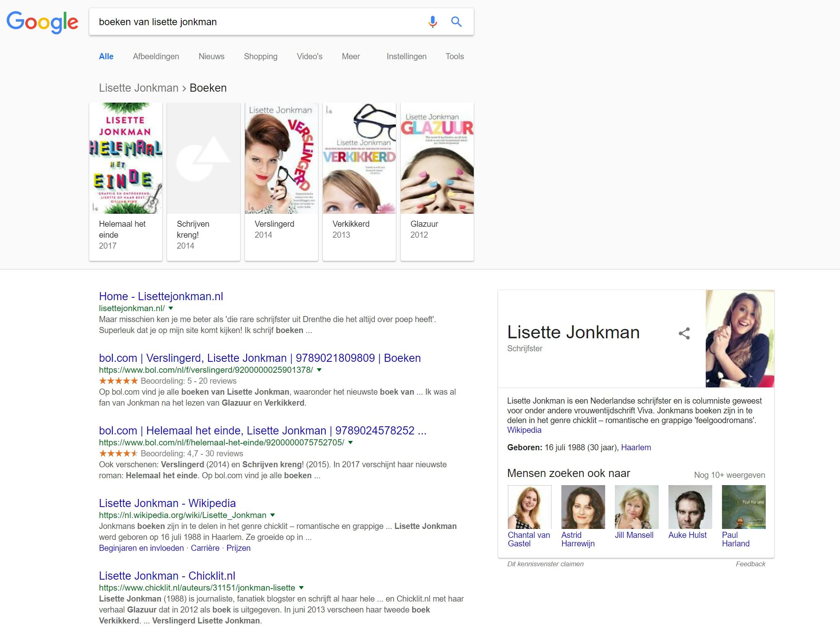The height and width of the screenshot is (634, 840).
Task: Click the Google logo
Action: (x=42, y=22)
